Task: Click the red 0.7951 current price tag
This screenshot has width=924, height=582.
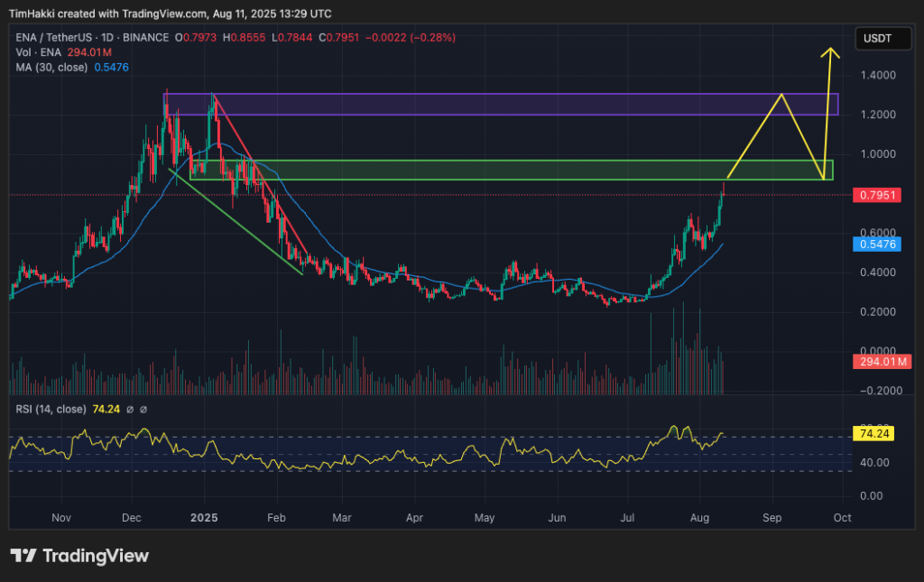Action: [x=876, y=195]
